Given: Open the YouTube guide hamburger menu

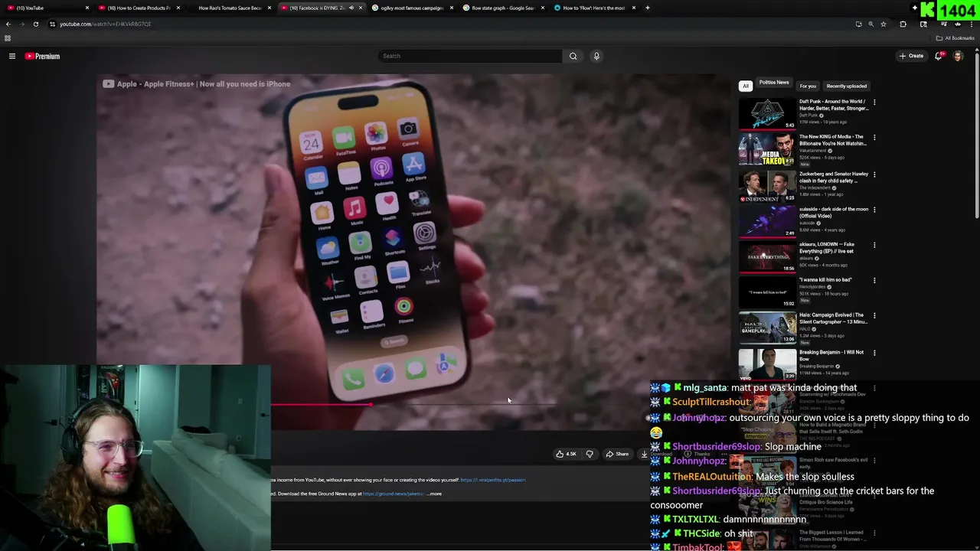Looking at the screenshot, I should [12, 56].
